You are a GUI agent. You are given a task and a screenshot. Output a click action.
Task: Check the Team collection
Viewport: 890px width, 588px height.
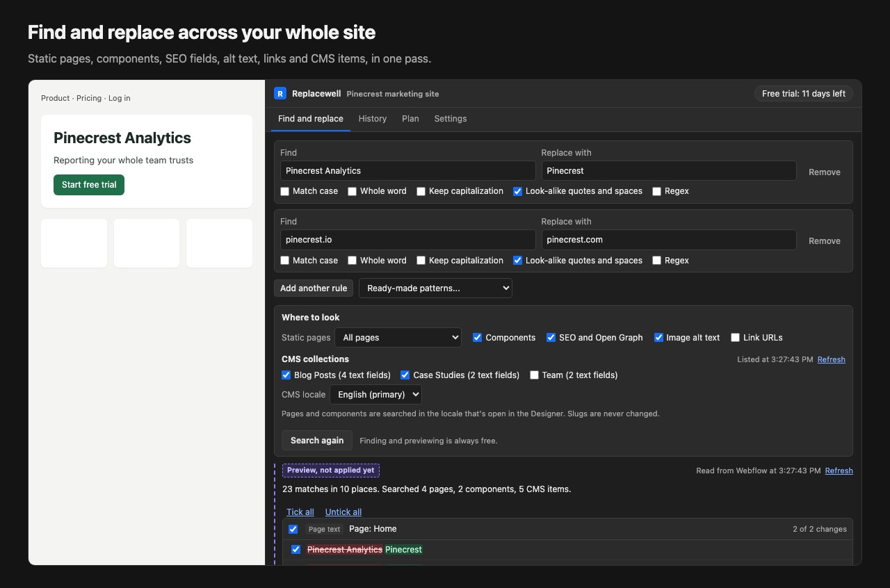click(x=534, y=375)
